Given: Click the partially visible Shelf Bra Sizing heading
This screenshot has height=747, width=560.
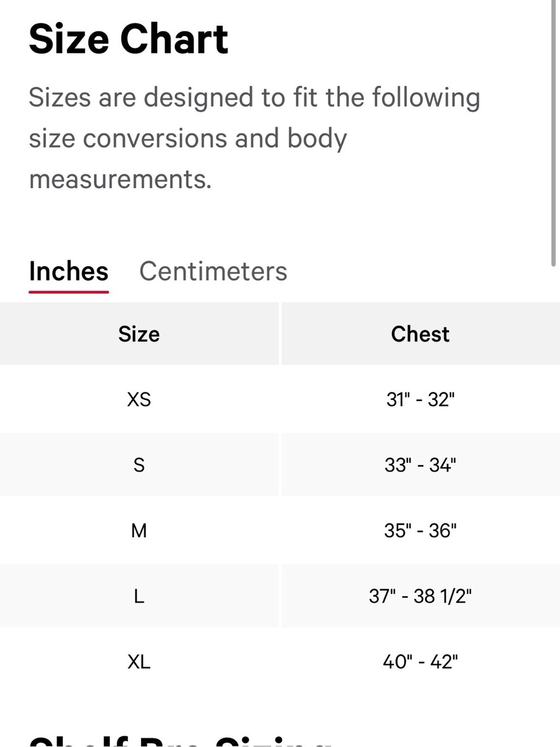Looking at the screenshot, I should coord(180,741).
